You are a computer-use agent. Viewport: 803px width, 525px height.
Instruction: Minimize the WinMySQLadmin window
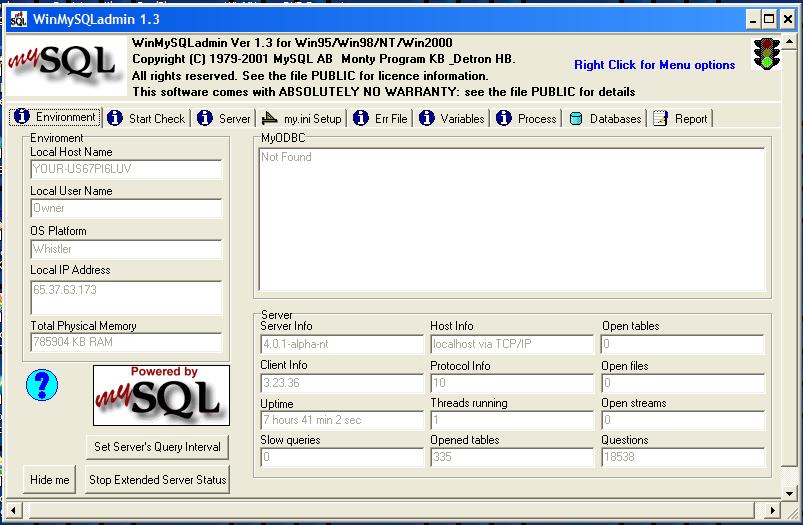point(753,20)
